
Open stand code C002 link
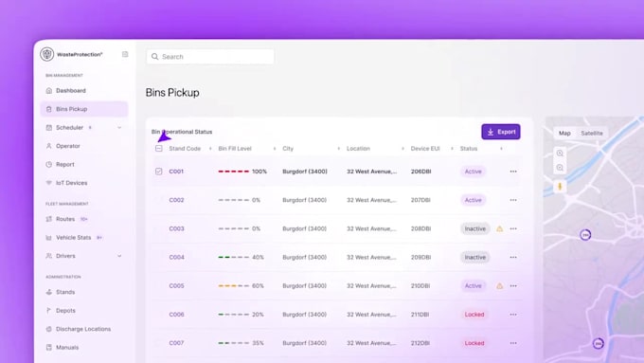(176, 200)
